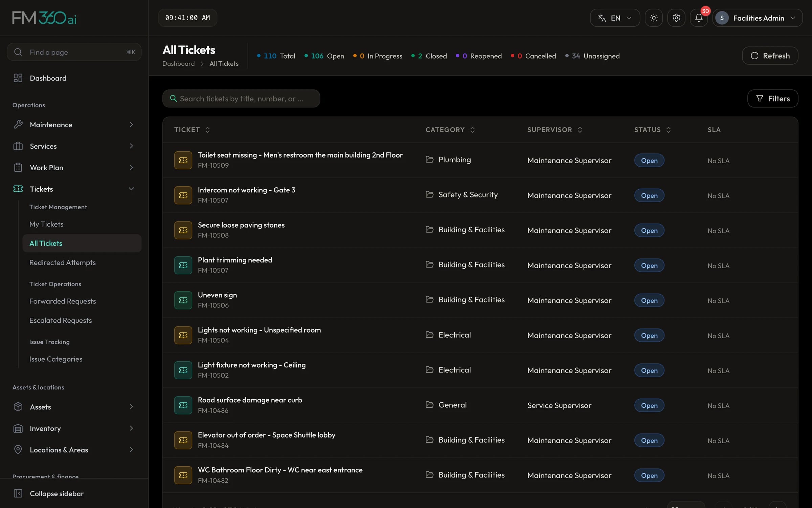Open Forwarded Requests page
This screenshot has width=812, height=508.
(82, 301)
